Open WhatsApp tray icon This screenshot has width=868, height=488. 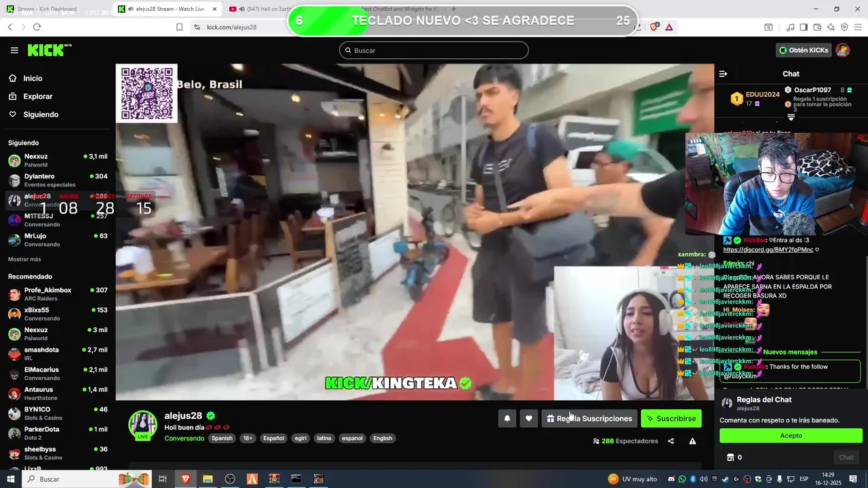[682, 479]
